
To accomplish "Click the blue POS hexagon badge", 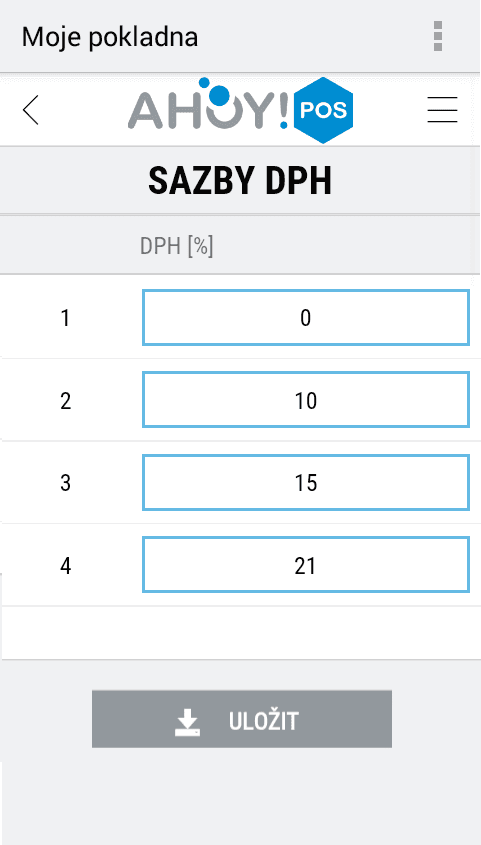I will [323, 110].
